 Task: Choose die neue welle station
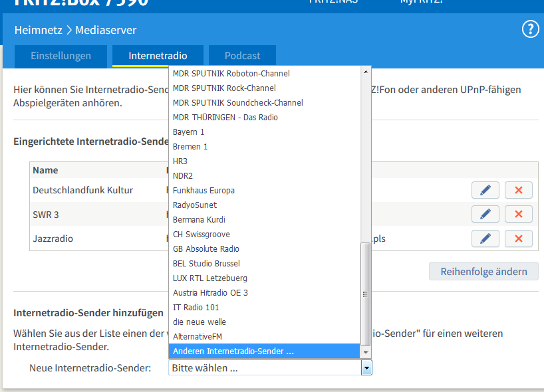(x=265, y=322)
